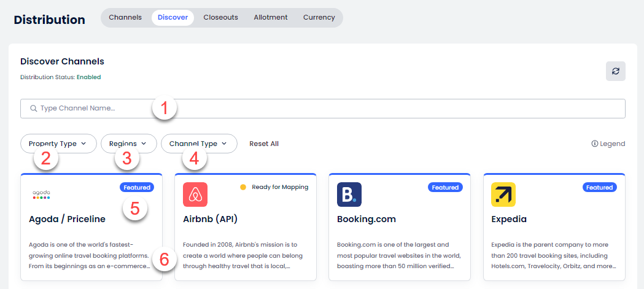Click the yellow Ready for Mapping dot
644x289 pixels.
click(x=243, y=187)
